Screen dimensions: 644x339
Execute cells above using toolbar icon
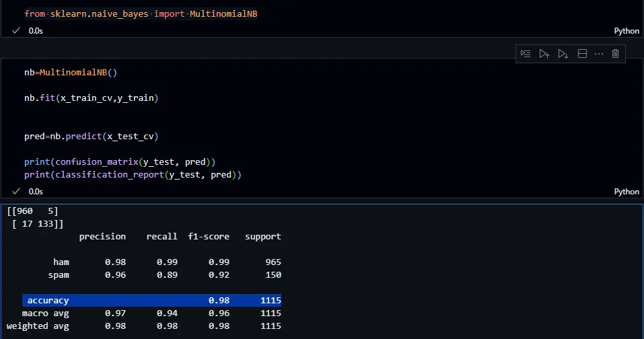coord(544,54)
